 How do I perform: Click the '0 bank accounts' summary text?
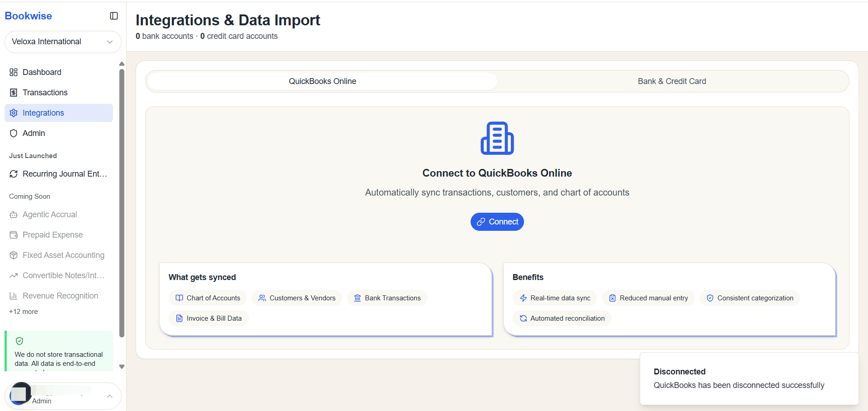pos(165,36)
